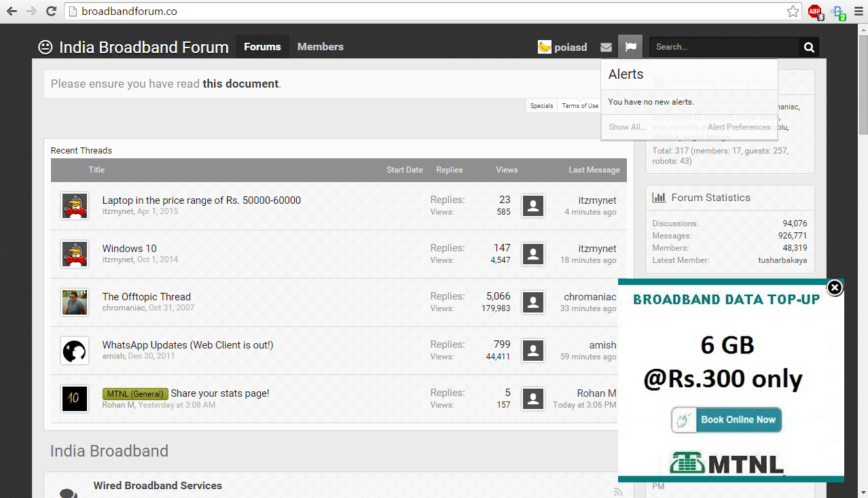Click the browser back arrow

click(x=12, y=12)
